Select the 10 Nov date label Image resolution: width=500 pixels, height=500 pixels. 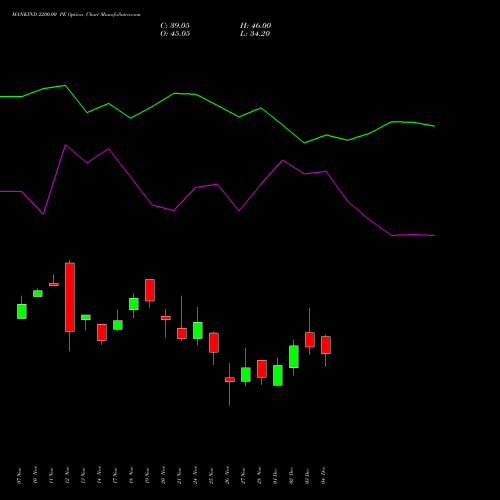point(35,476)
